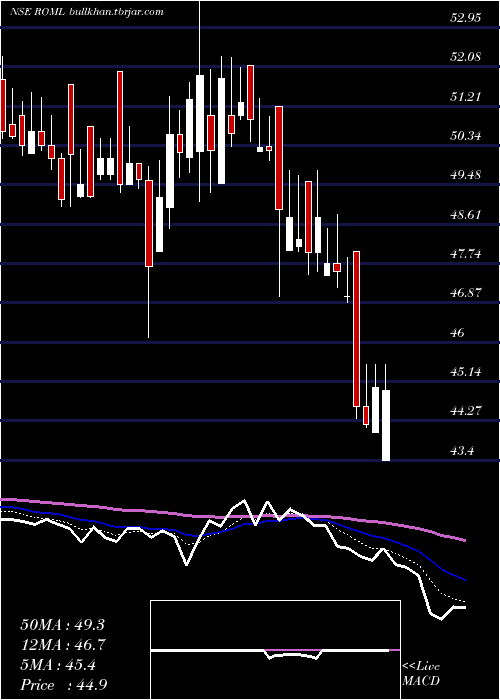Click the 46 price axis label
The height and width of the screenshot is (700, 500).
tap(458, 333)
